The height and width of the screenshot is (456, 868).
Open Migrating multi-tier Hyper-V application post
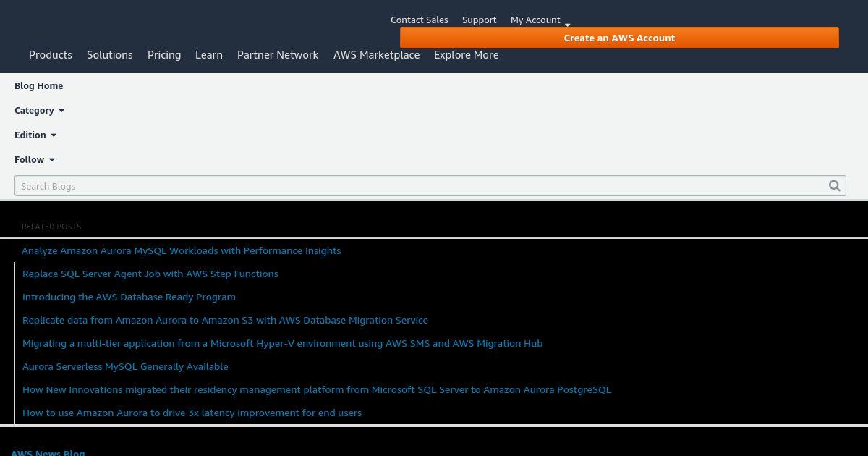pyautogui.click(x=282, y=343)
